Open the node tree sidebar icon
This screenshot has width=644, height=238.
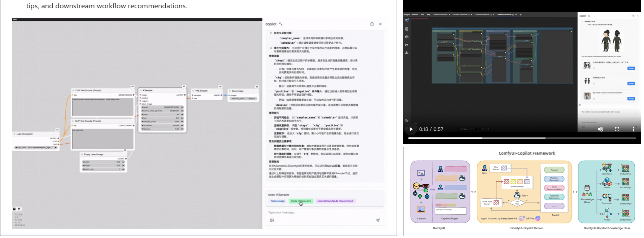(x=407, y=53)
